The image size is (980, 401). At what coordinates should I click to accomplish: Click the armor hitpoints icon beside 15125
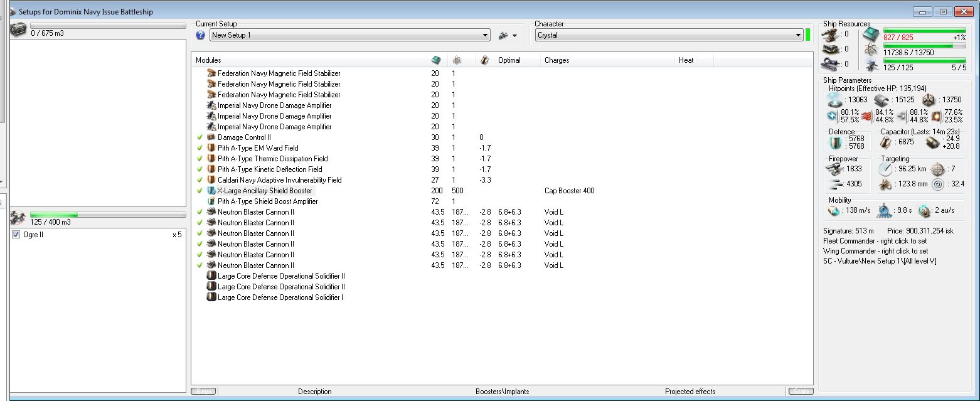881,99
